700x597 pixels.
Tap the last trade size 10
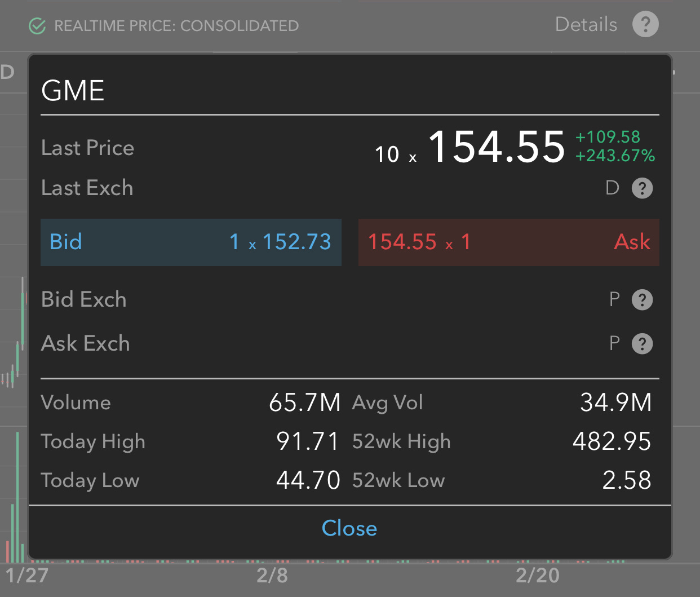point(387,154)
